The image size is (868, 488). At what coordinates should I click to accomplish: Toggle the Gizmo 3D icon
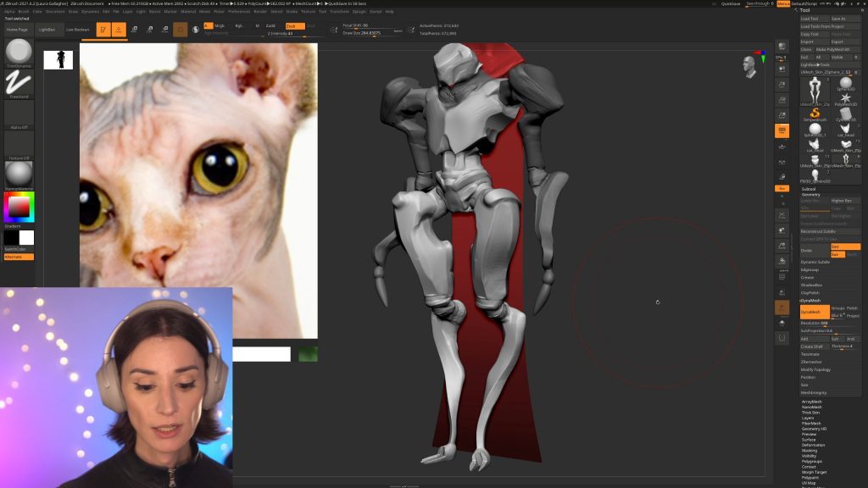click(181, 30)
